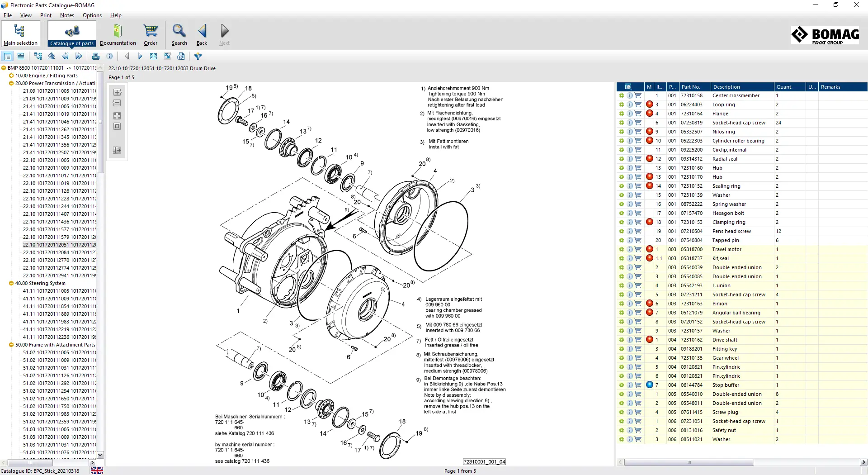Screen dimensions: 868x475
Task: Click the M column header
Action: click(649, 87)
